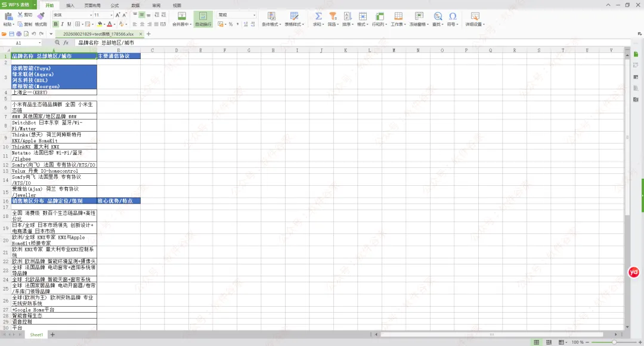Click the Find (查找) magnifier icon
Screen dimensions: 644x346
438,16
